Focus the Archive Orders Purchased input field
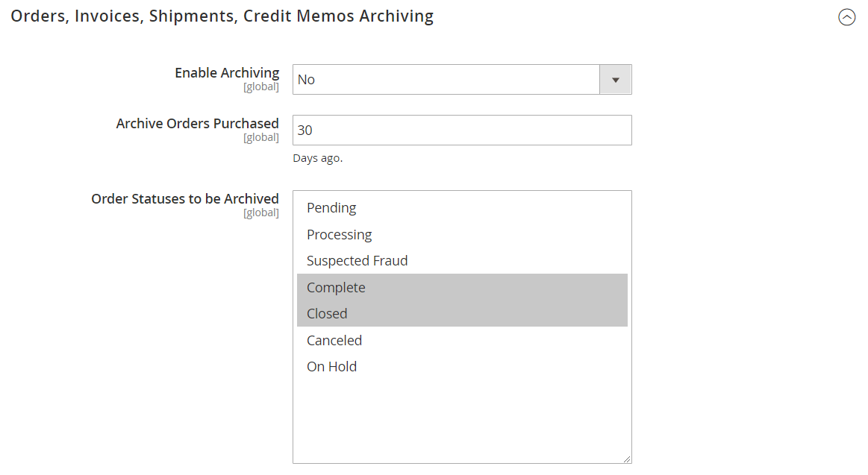The image size is (868, 475). tap(461, 130)
